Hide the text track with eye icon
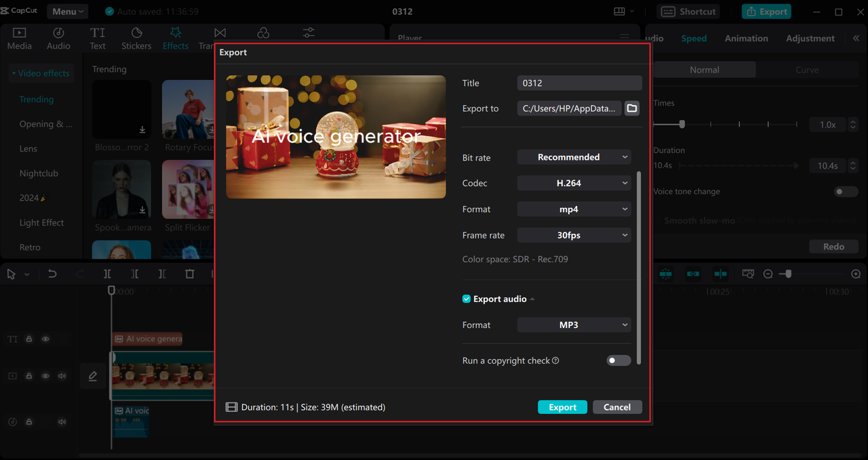 point(45,339)
